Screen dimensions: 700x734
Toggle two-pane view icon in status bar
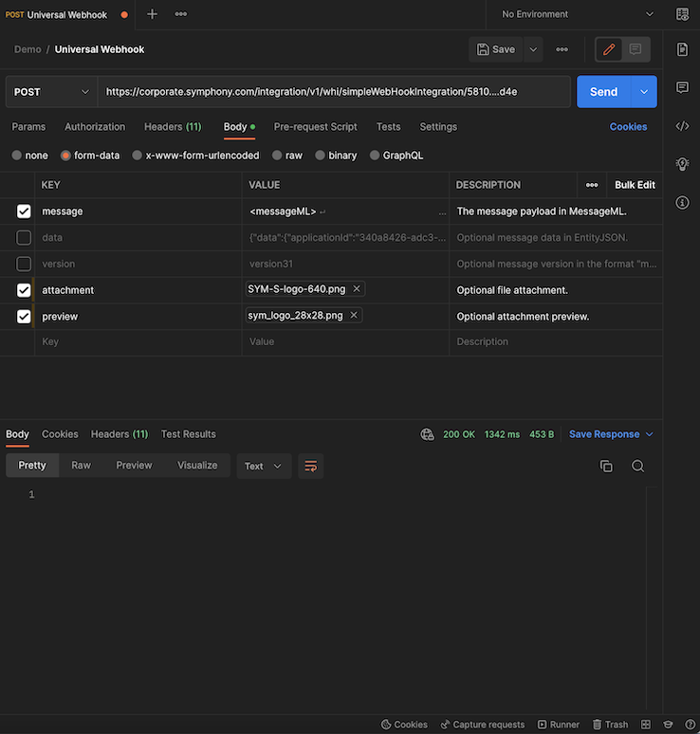pyautogui.click(x=646, y=725)
